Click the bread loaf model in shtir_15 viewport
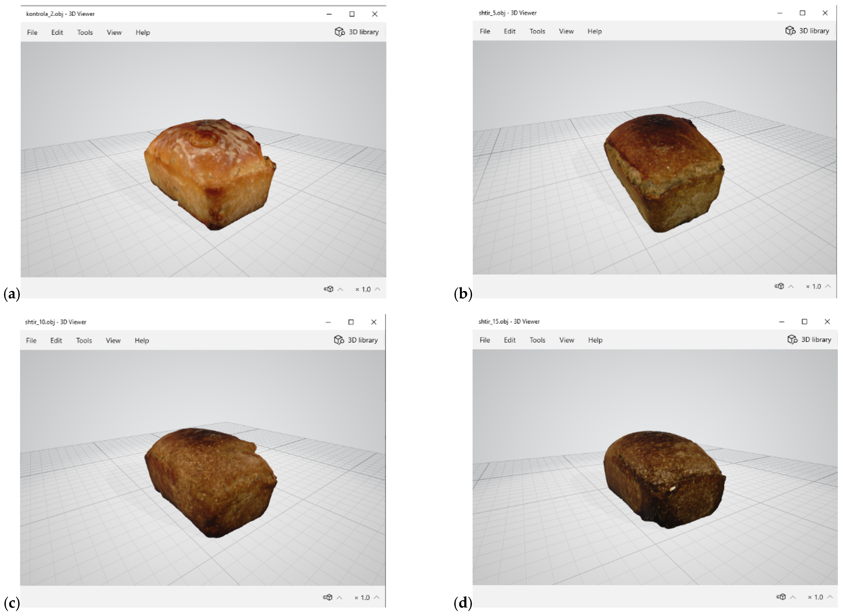Screen dimensions: 843x616 pyautogui.click(x=664, y=479)
